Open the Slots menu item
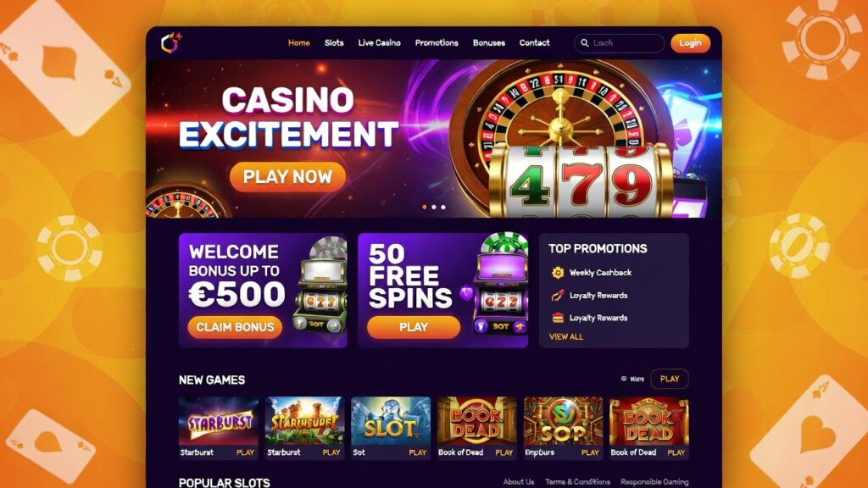This screenshot has height=488, width=868. pos(334,42)
